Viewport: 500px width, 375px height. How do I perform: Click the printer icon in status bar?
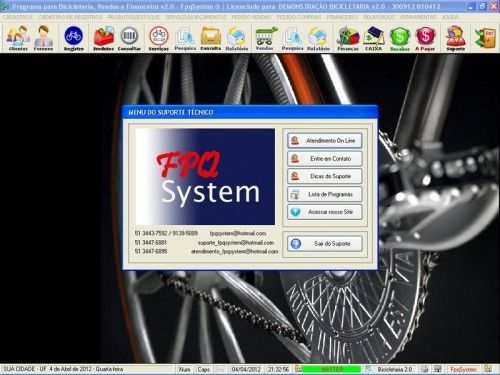424,369
